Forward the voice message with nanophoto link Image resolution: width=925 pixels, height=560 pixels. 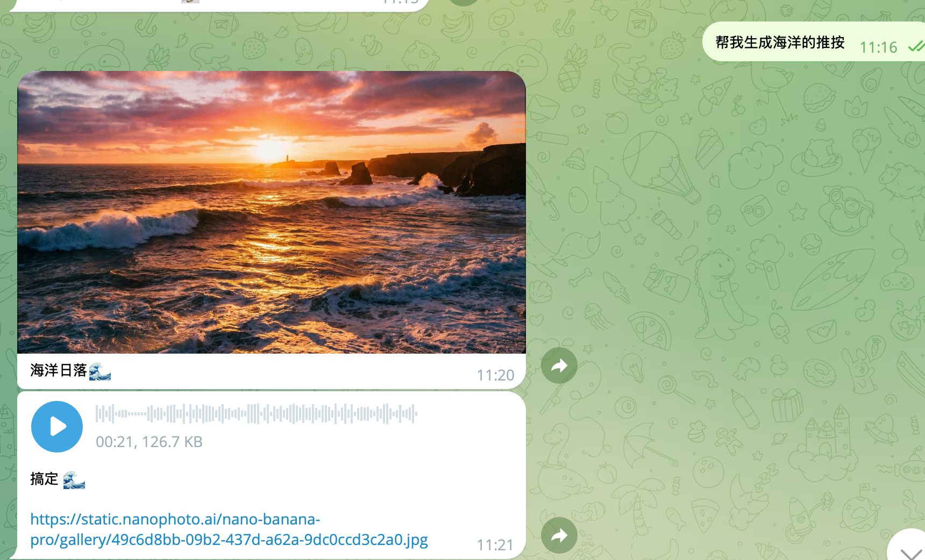pyautogui.click(x=559, y=535)
